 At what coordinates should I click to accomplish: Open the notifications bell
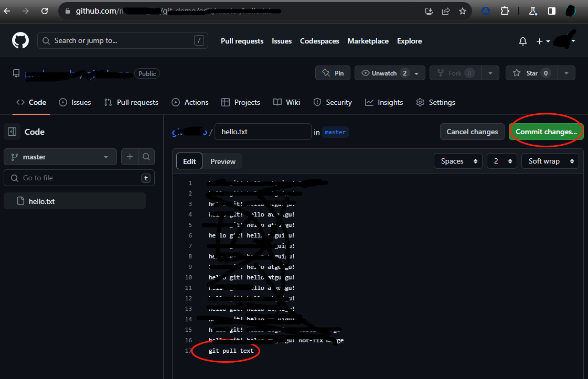tap(523, 41)
